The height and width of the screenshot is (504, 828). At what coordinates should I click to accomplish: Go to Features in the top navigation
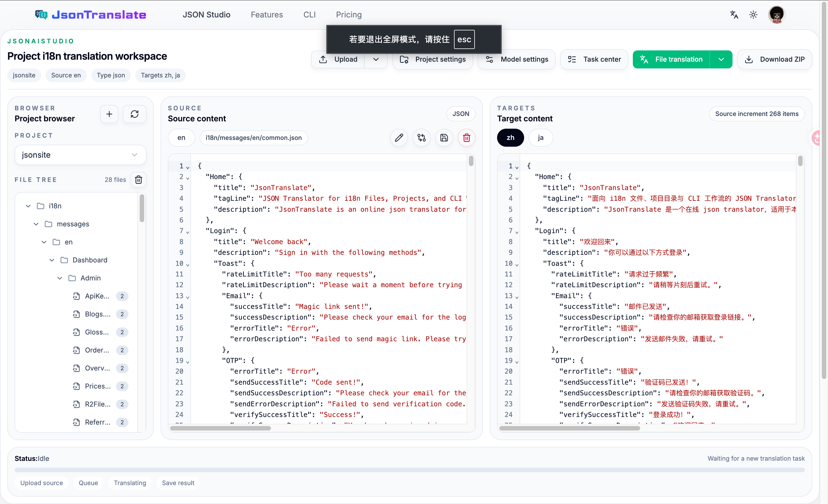pyautogui.click(x=266, y=15)
